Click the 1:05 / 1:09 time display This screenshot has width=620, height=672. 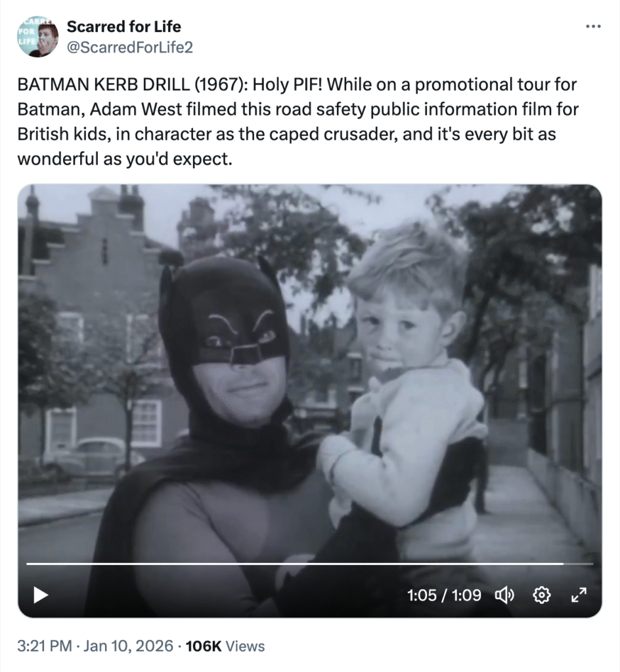click(x=444, y=595)
